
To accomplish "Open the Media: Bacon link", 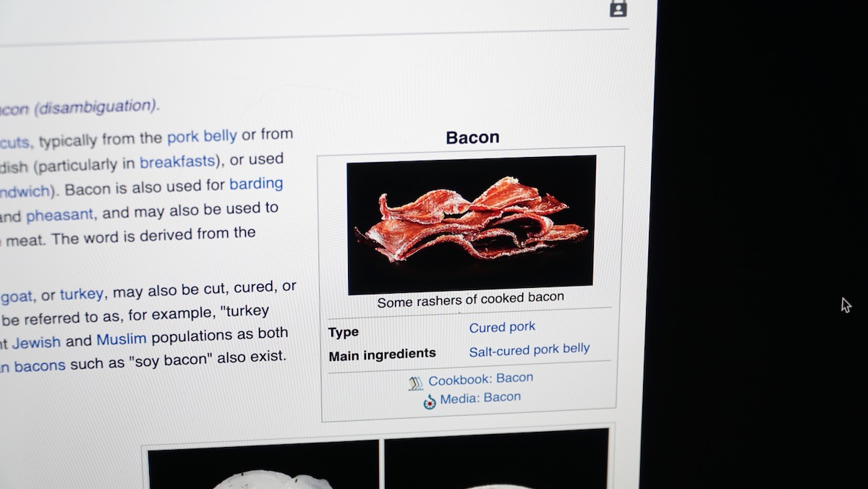I will click(480, 398).
